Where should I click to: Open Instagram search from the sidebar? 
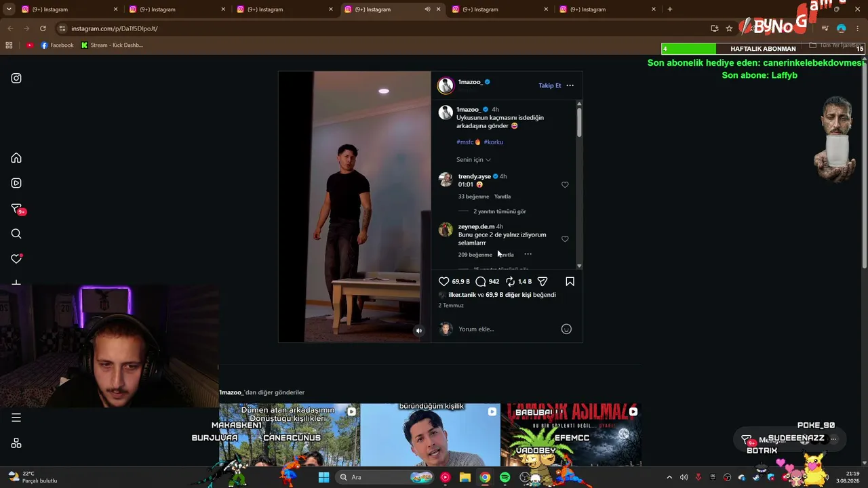(x=16, y=234)
